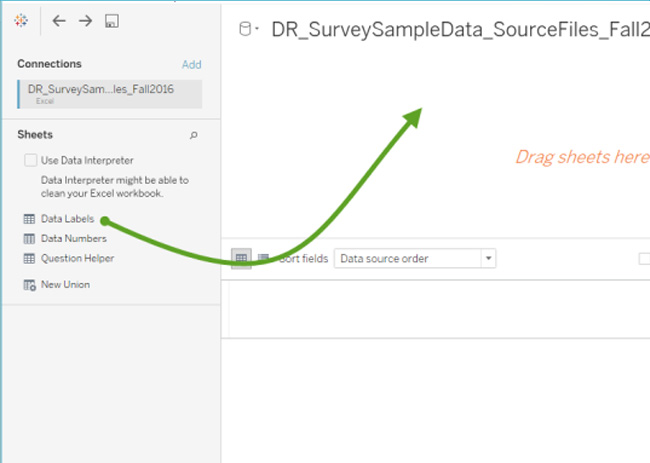This screenshot has height=463, width=650.
Task: Click the New Union icon
Action: pos(29,285)
